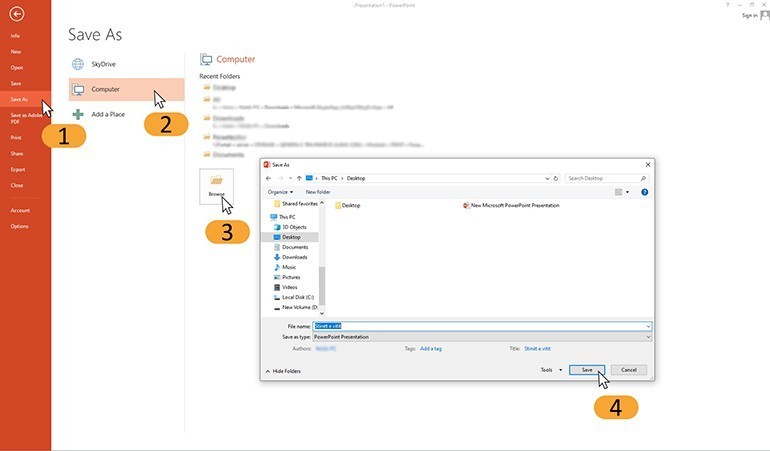Select New Microsoft PowerPoint Presentation file
This screenshot has width=770, height=451.
(x=511, y=205)
